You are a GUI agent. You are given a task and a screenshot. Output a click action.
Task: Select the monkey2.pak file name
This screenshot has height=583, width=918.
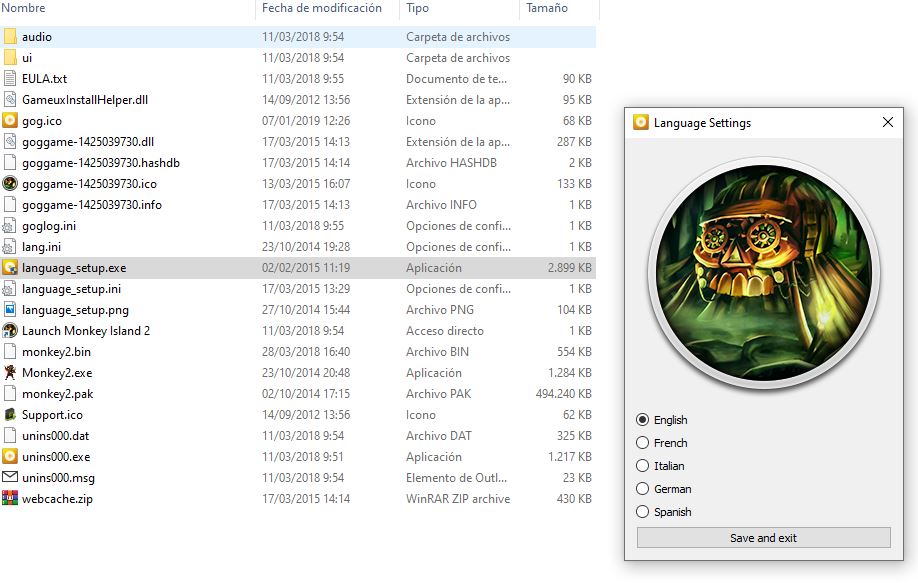(x=57, y=394)
